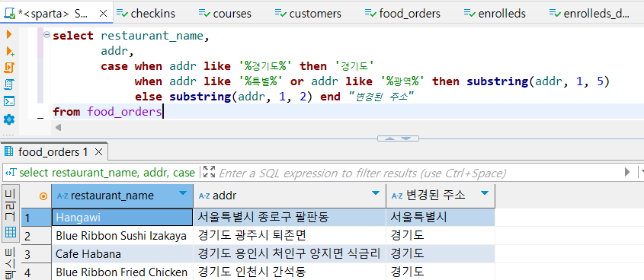Switch to the food_orders table tab
The height and width of the screenshot is (280, 644).
point(402,14)
